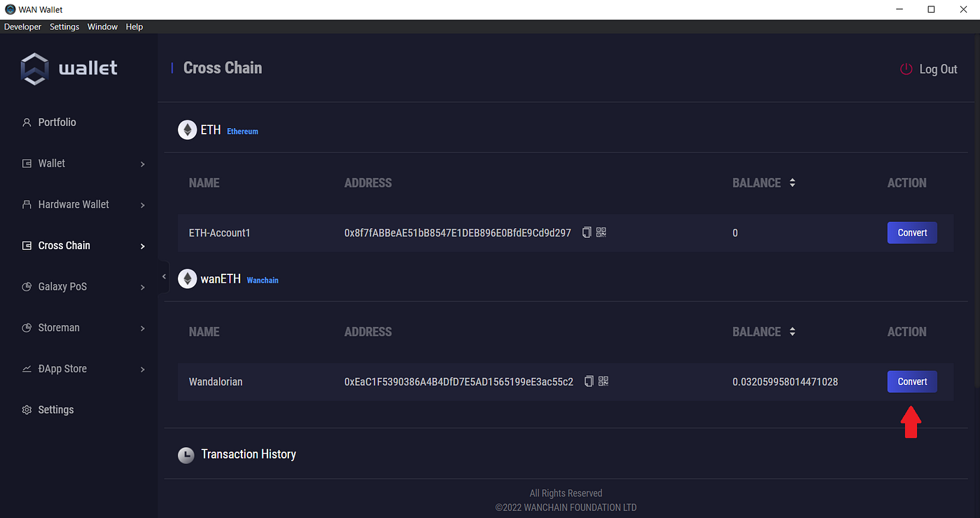Click the Log Out power icon
Viewport: 980px width, 518px height.
click(x=906, y=69)
